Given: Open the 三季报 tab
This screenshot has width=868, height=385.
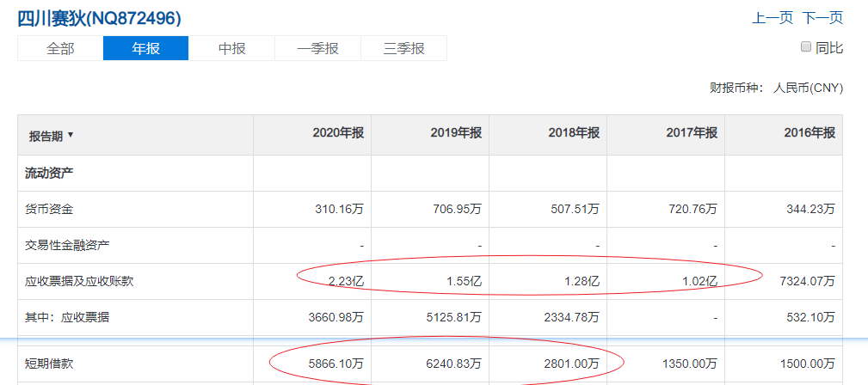Looking at the screenshot, I should (x=403, y=48).
